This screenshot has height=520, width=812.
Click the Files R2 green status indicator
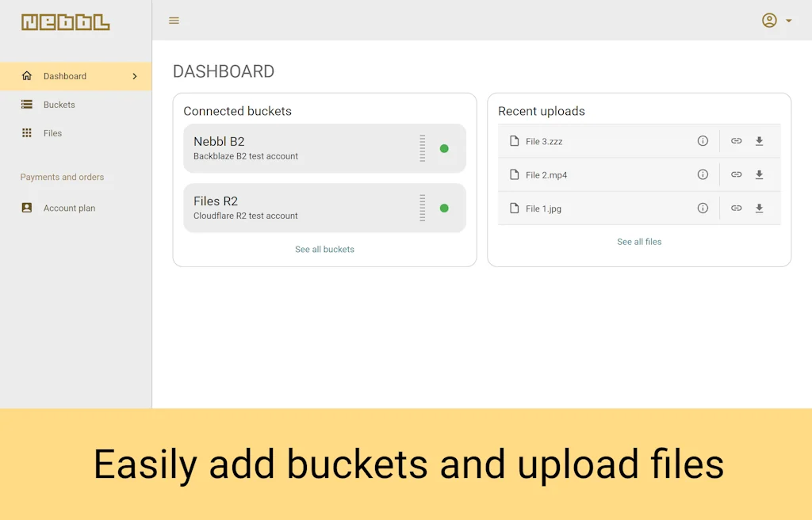(x=444, y=208)
